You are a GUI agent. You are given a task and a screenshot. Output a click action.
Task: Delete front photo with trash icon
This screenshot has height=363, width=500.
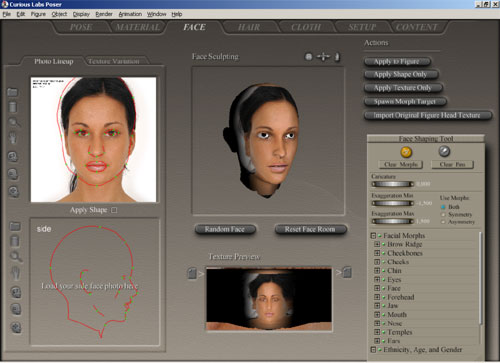[13, 107]
